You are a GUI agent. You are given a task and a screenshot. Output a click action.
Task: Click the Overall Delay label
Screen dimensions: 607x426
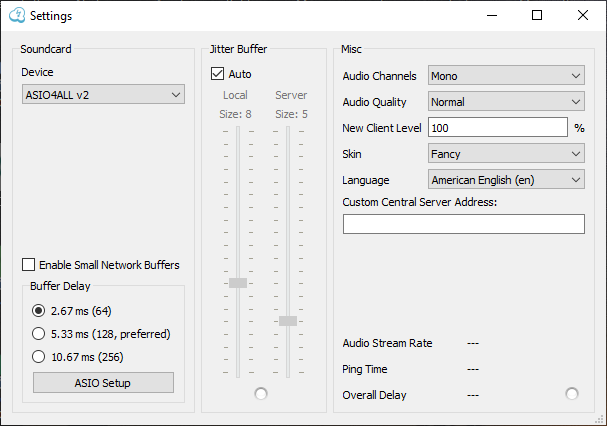374,395
